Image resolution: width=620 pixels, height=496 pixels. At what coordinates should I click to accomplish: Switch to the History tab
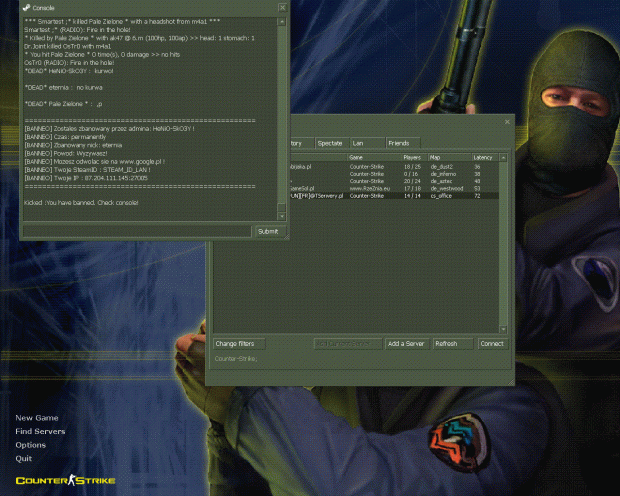point(301,143)
